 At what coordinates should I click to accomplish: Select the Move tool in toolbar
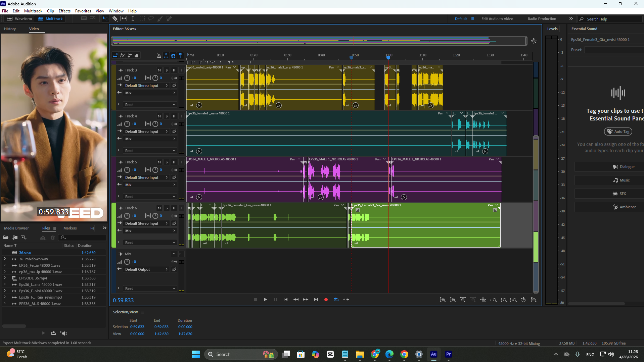coord(105,19)
